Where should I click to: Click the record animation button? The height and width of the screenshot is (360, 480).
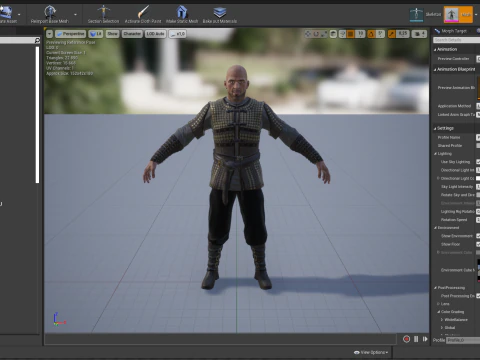pos(406,339)
